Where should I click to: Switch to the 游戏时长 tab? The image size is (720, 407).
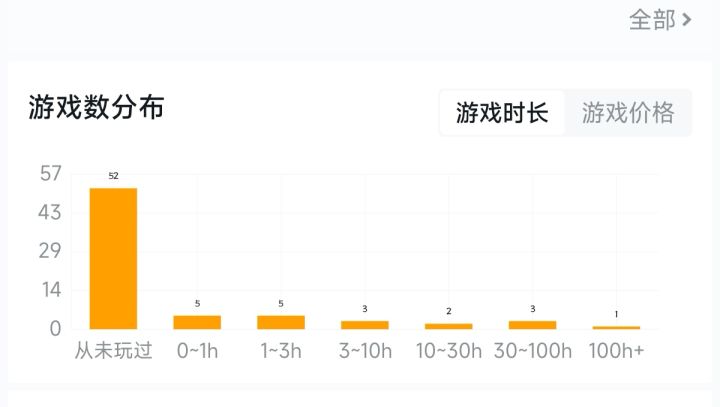coord(502,112)
